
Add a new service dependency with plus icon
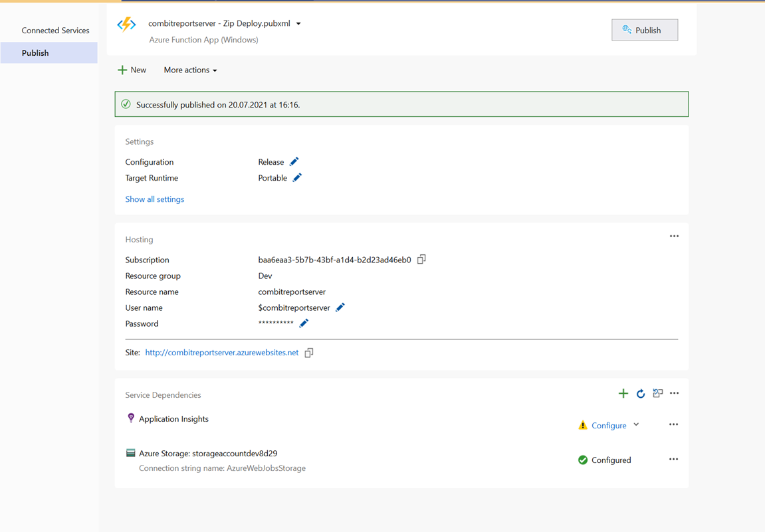[x=623, y=393]
